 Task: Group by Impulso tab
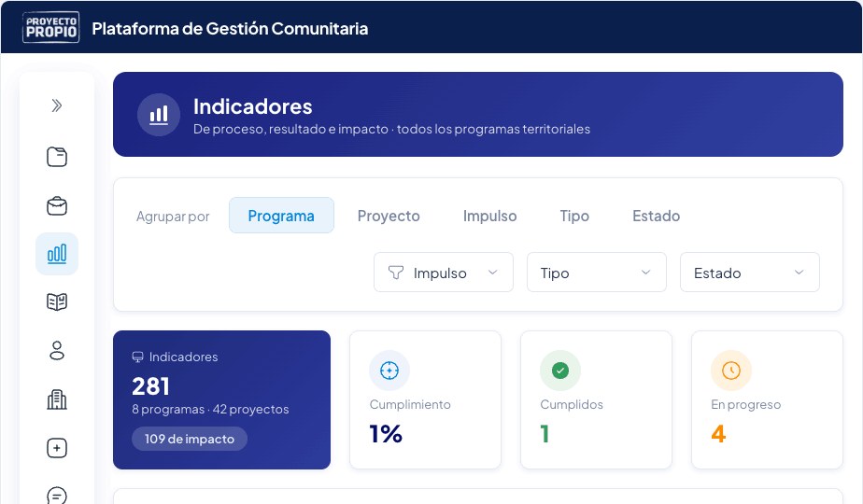pyautogui.click(x=489, y=216)
